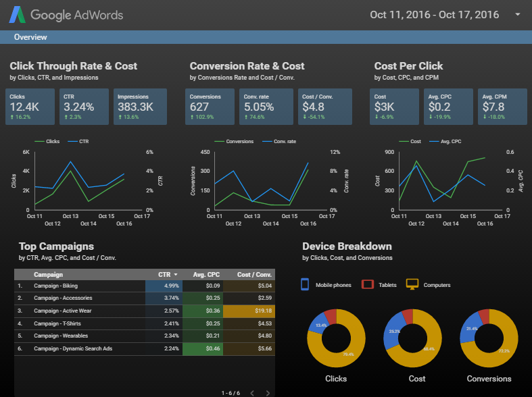Click the Google AdWords logo icon
The height and width of the screenshot is (397, 532).
click(x=18, y=15)
